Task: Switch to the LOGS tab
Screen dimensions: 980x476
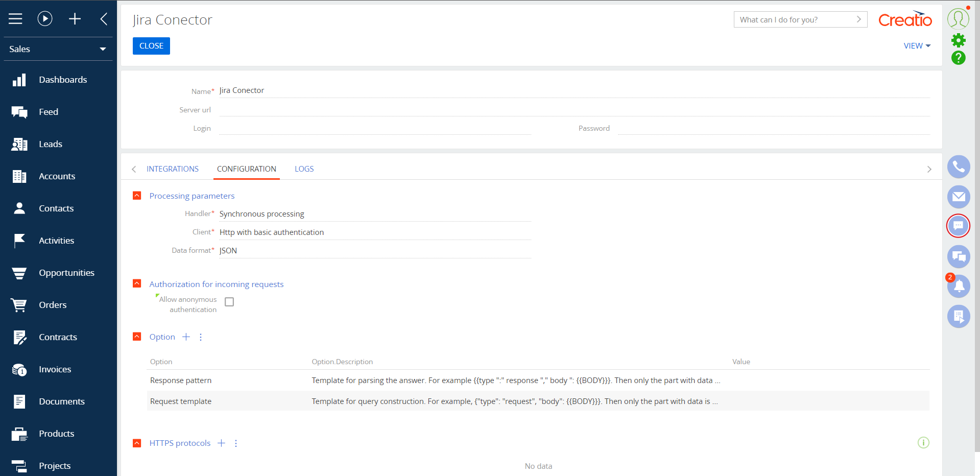Action: 304,169
